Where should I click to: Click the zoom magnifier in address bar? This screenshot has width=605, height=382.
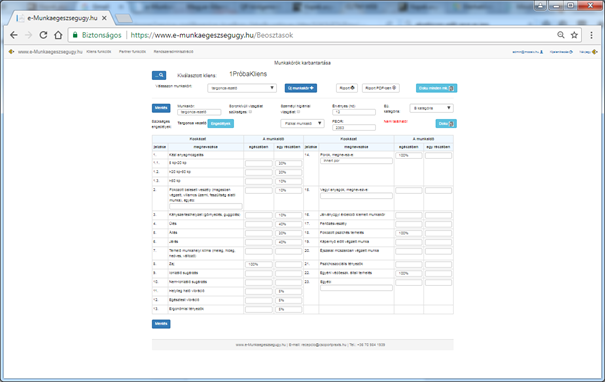point(561,35)
